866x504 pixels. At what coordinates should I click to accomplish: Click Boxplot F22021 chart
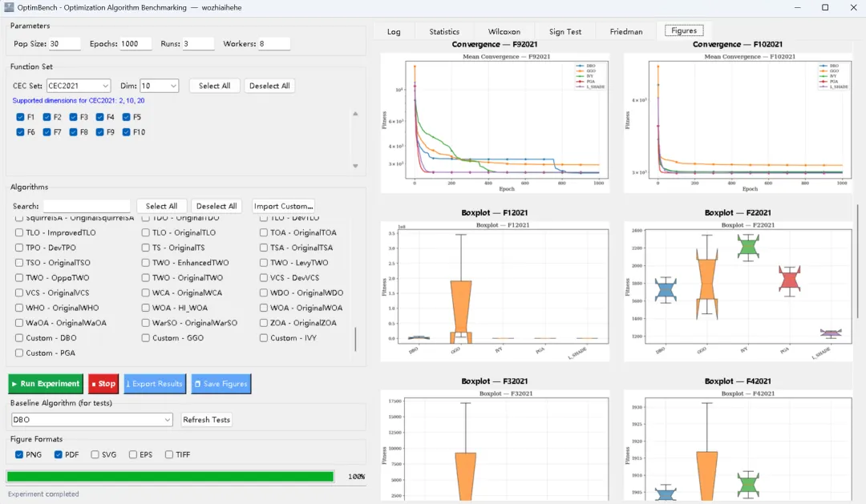[x=738, y=292]
